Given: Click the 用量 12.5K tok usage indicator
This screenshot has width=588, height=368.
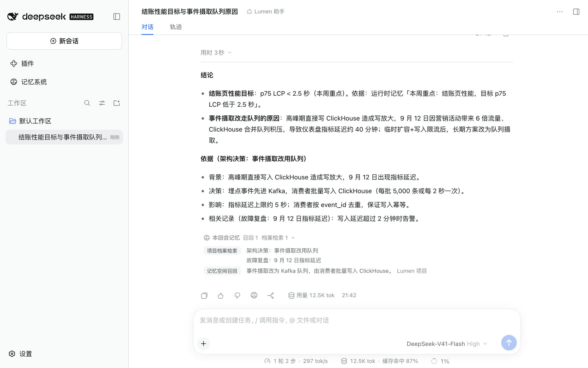Looking at the screenshot, I should [x=311, y=295].
